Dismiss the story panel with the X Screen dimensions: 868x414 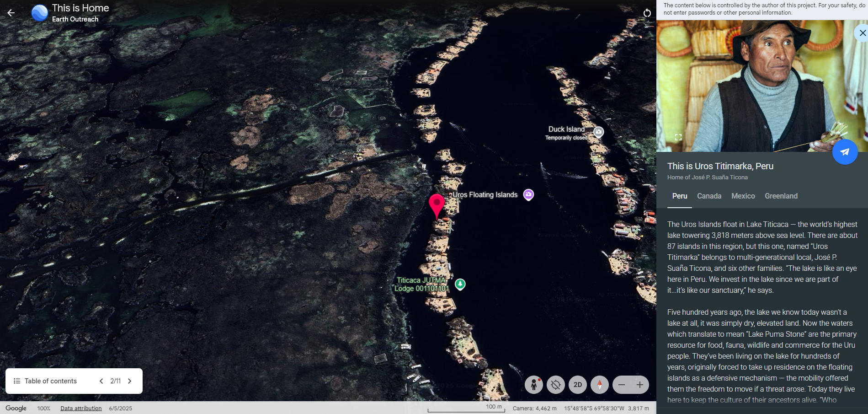862,32
